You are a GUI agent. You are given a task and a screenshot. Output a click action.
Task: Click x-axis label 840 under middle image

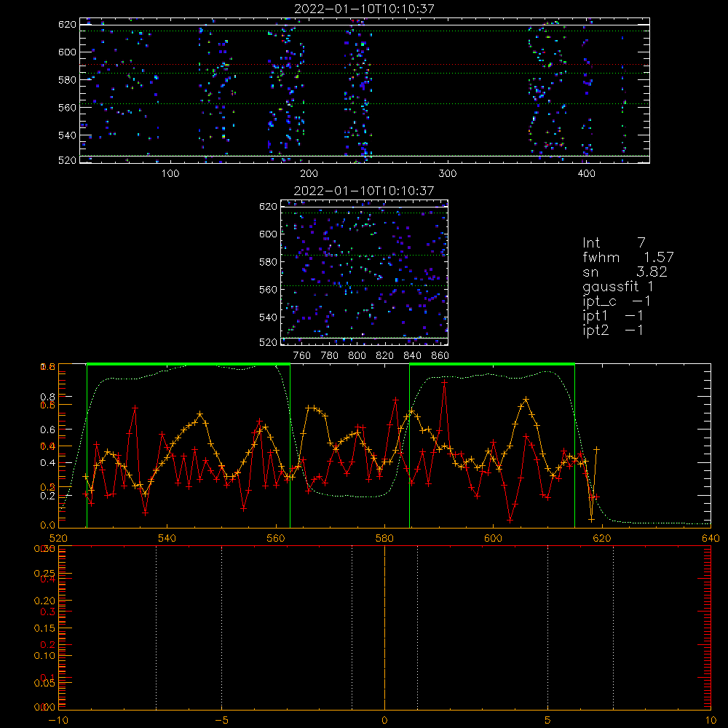click(x=412, y=356)
